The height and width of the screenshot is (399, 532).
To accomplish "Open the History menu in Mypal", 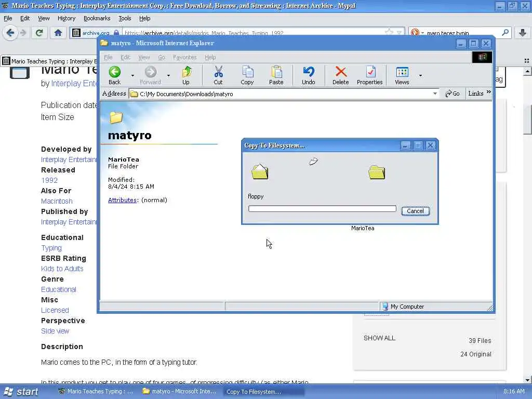I will pyautogui.click(x=66, y=18).
